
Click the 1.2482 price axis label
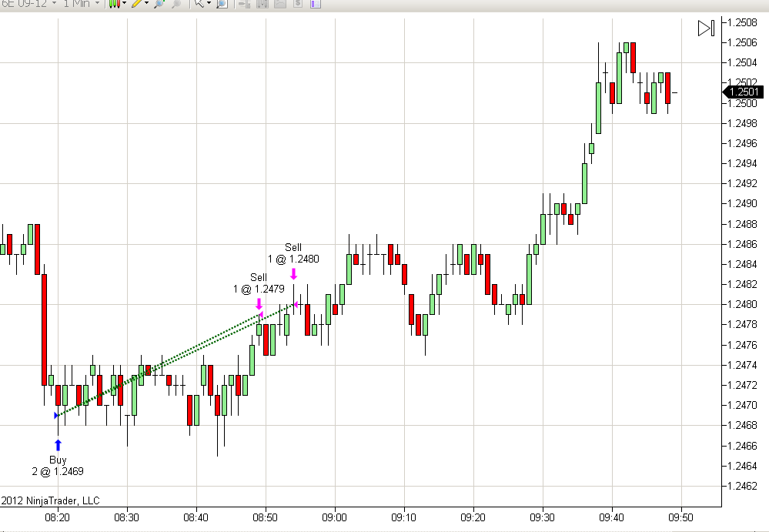pos(742,284)
